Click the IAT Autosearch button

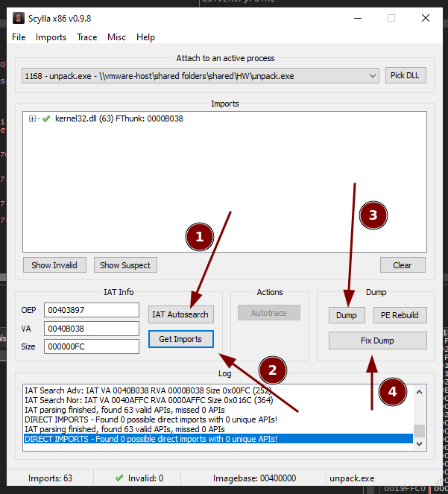click(180, 314)
